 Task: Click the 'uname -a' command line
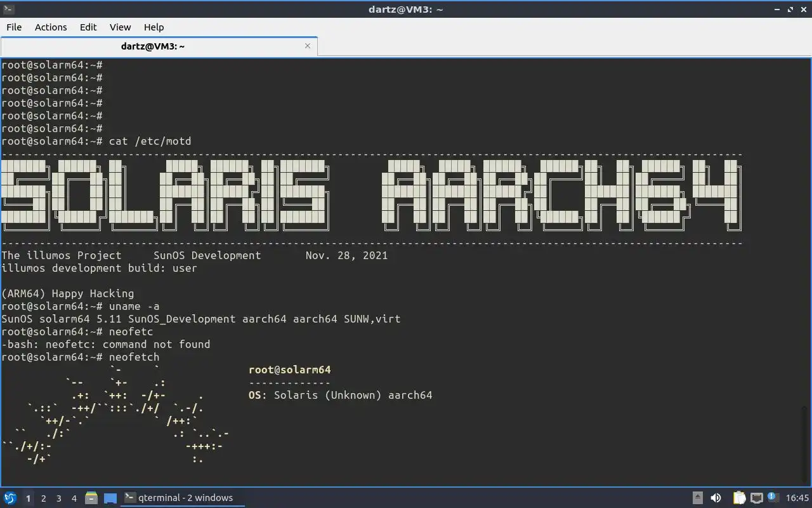pyautogui.click(x=134, y=306)
